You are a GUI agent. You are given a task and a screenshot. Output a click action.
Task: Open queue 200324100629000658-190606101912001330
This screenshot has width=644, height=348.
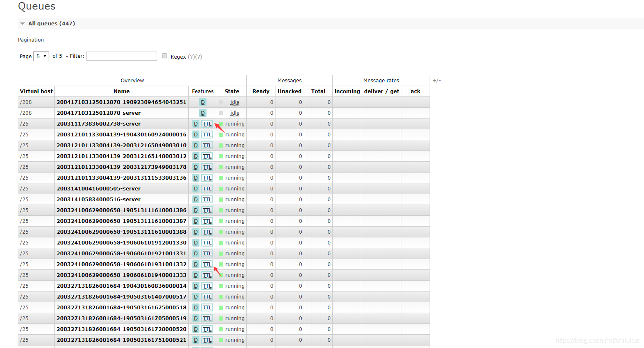click(x=121, y=243)
